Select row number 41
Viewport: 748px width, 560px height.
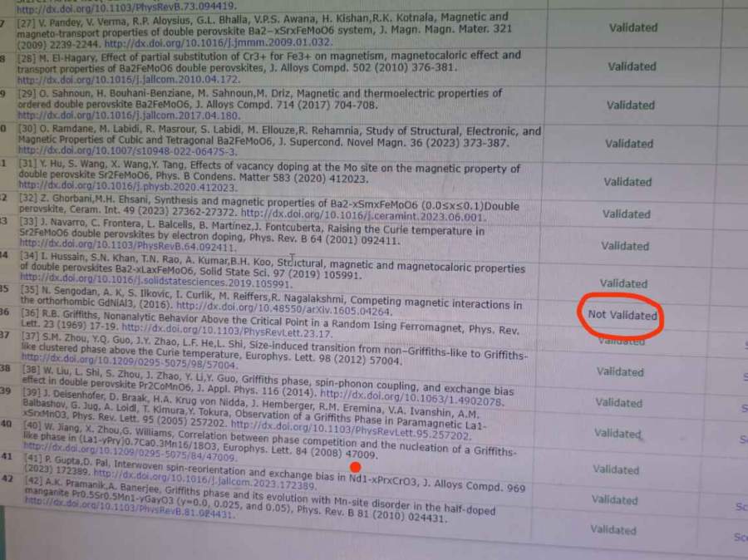(x=7, y=456)
